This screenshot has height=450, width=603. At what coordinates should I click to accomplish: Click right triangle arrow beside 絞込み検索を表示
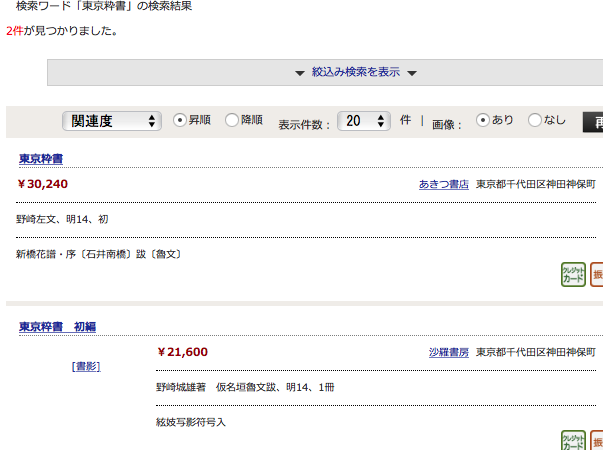412,73
